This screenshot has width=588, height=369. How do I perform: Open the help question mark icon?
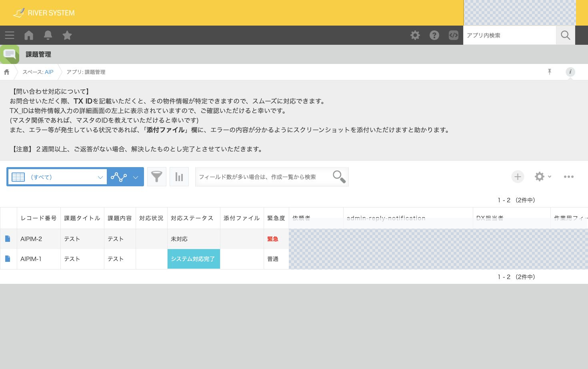[x=434, y=35]
